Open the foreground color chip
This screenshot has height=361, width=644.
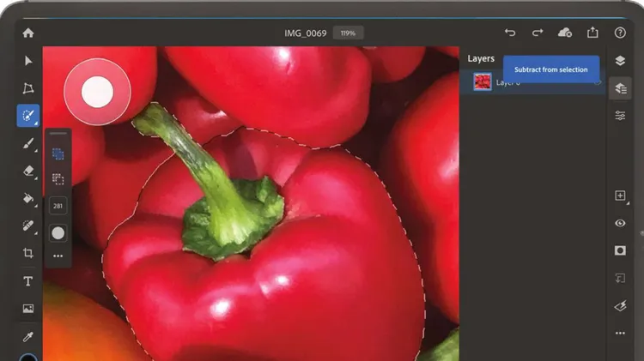click(x=28, y=358)
